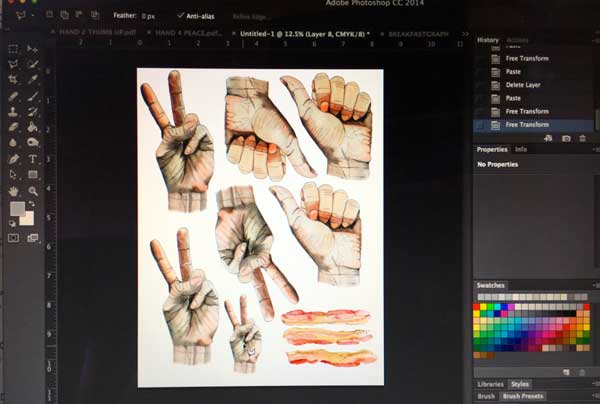The image size is (600, 404).
Task: Swap foreground and background colors
Action: coord(32,204)
